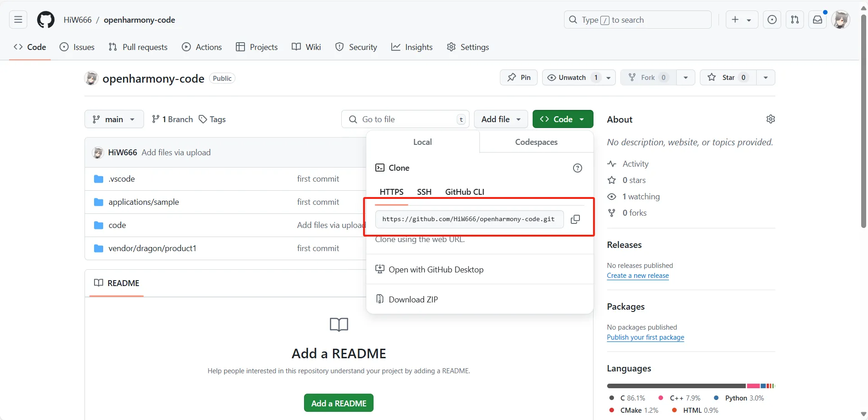Open the Add file dropdown
868x420 pixels.
pos(500,119)
